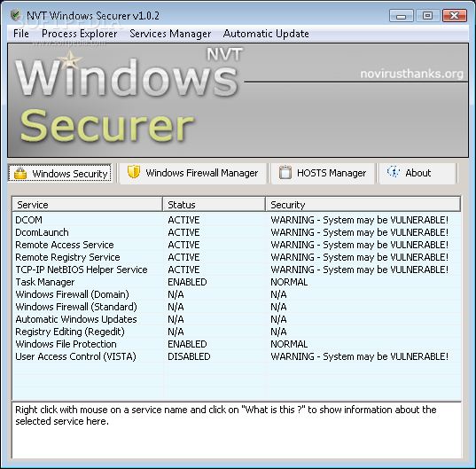Select TCP-IP NetBIOS Helper Service row

(237, 270)
